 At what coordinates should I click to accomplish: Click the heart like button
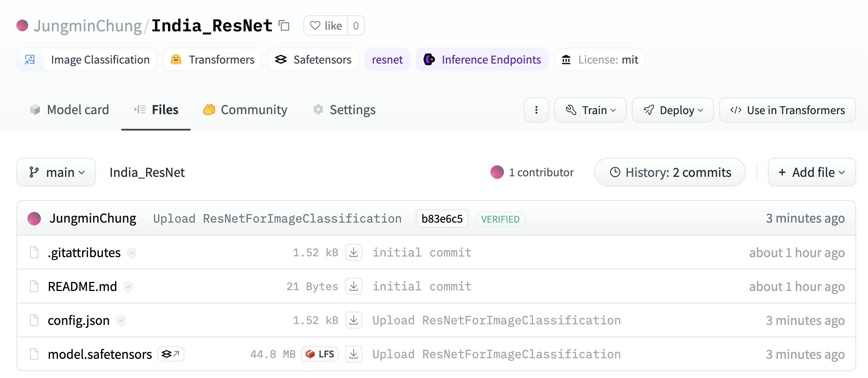(x=326, y=26)
